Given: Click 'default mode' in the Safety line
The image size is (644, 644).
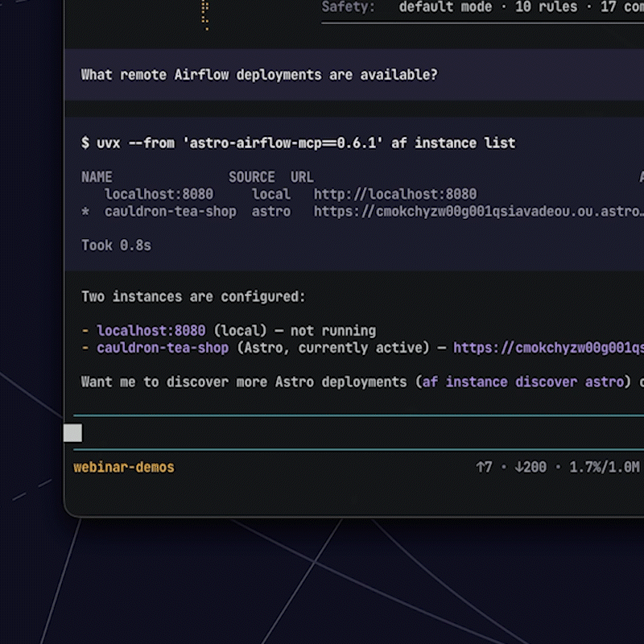Looking at the screenshot, I should point(445,7).
